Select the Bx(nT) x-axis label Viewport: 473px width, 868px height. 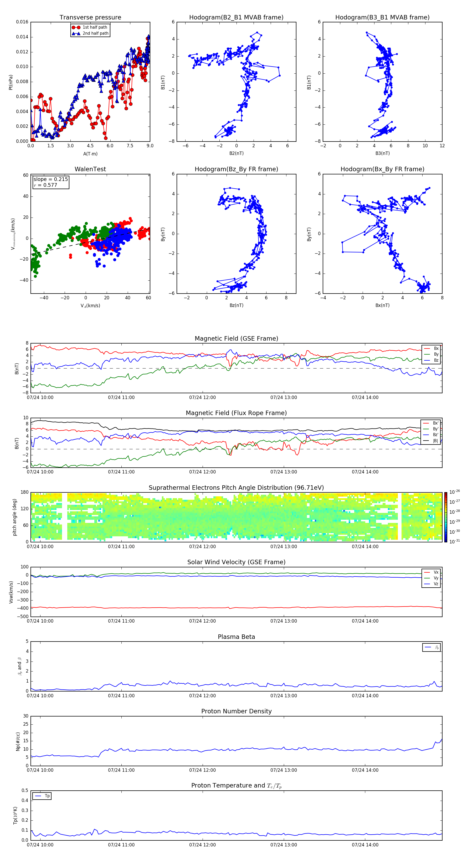coord(382,305)
